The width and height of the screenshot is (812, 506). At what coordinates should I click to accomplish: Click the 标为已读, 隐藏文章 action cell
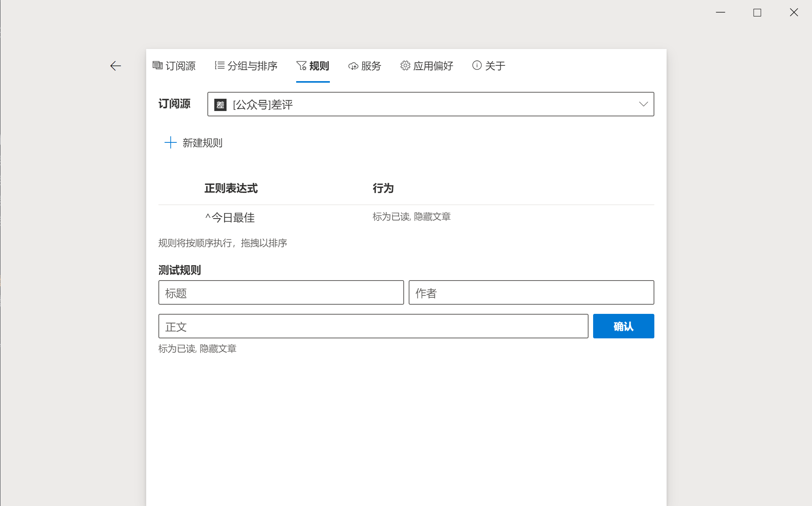[x=411, y=217]
